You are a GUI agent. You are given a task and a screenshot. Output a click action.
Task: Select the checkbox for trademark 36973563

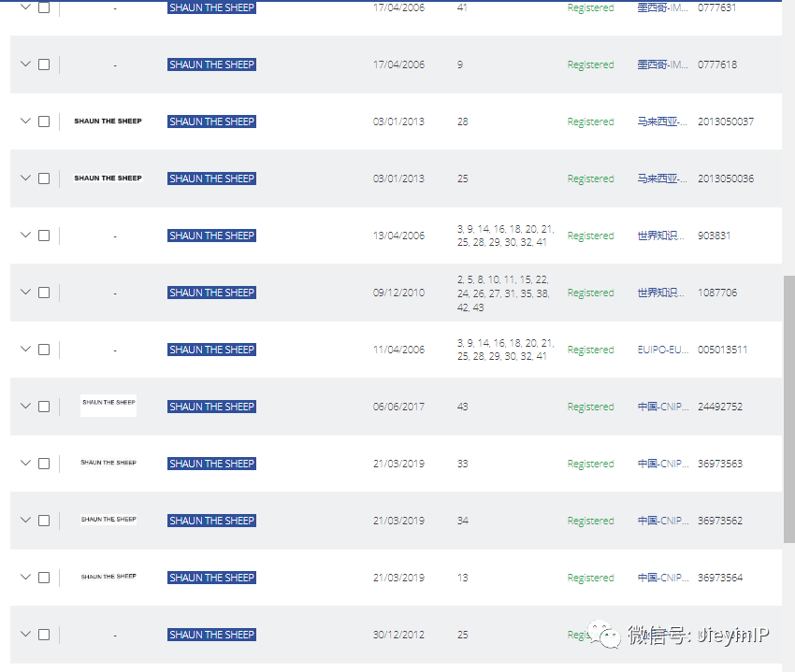(44, 464)
